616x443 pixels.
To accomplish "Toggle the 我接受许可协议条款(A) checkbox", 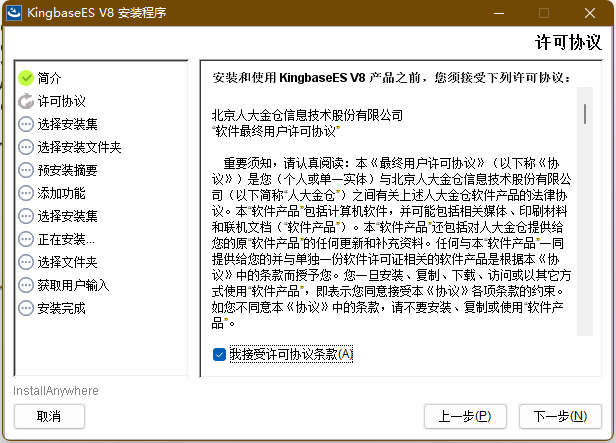I will [219, 354].
